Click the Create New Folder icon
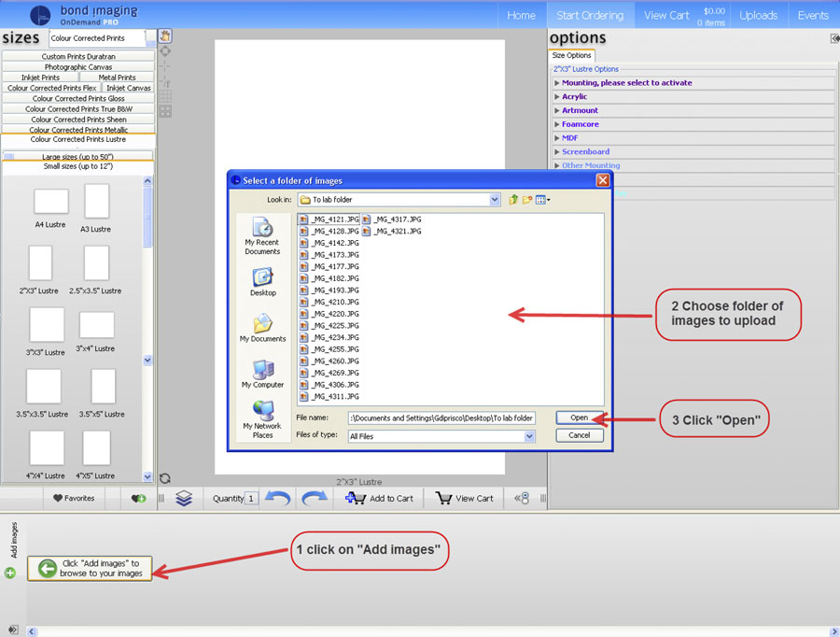Screen dimensions: 840x637 point(527,200)
